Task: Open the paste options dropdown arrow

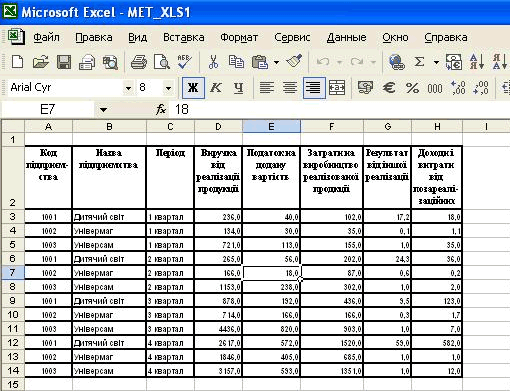Action: (x=276, y=62)
